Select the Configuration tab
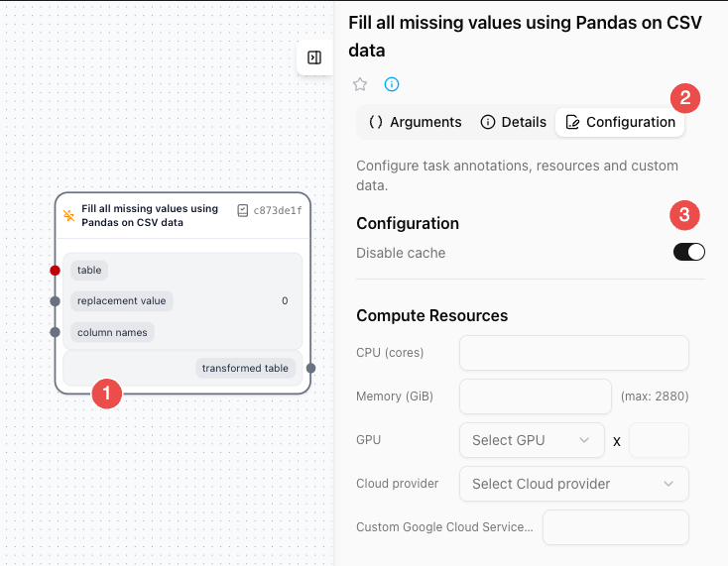Image resolution: width=728 pixels, height=566 pixels. (620, 122)
